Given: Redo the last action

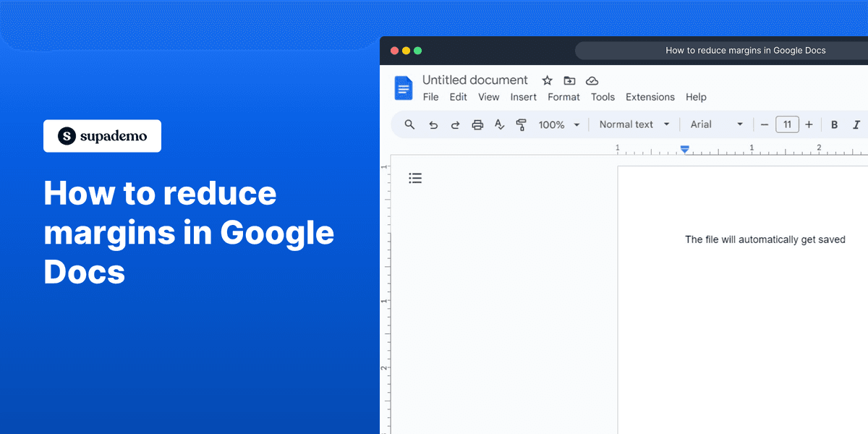Looking at the screenshot, I should point(455,124).
